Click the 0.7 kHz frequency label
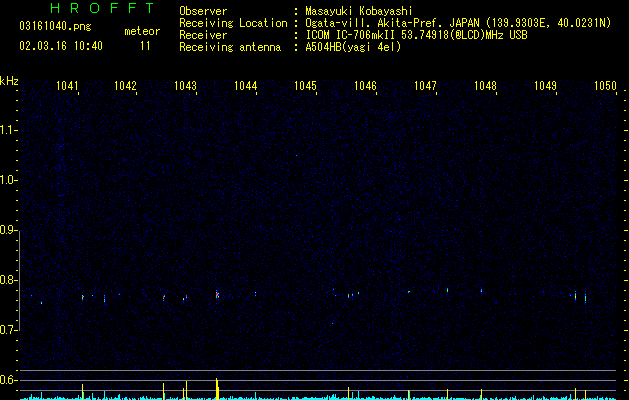This screenshot has width=629, height=400. pos(9,330)
